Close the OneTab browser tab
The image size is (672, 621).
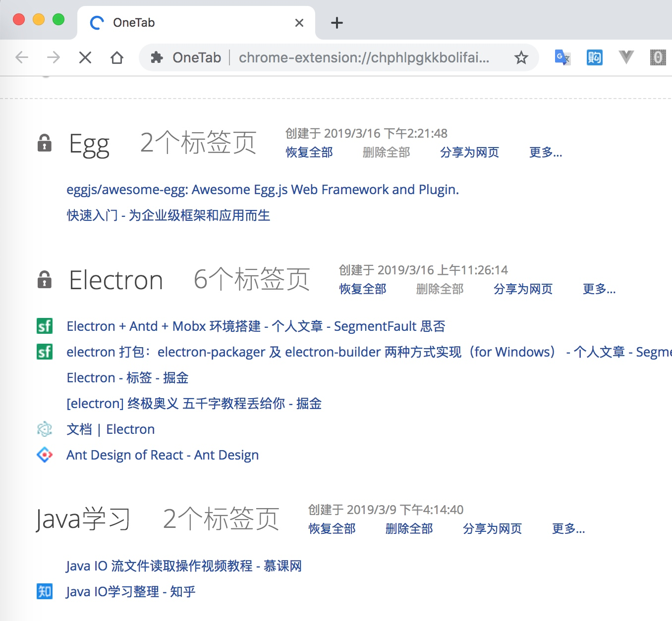click(299, 23)
